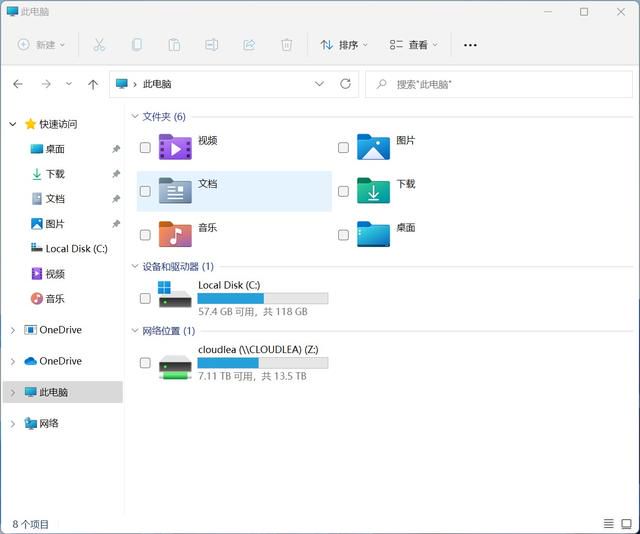The width and height of the screenshot is (640, 534).
Task: Click the 搜索"此电脑" search field
Action: pos(499,84)
